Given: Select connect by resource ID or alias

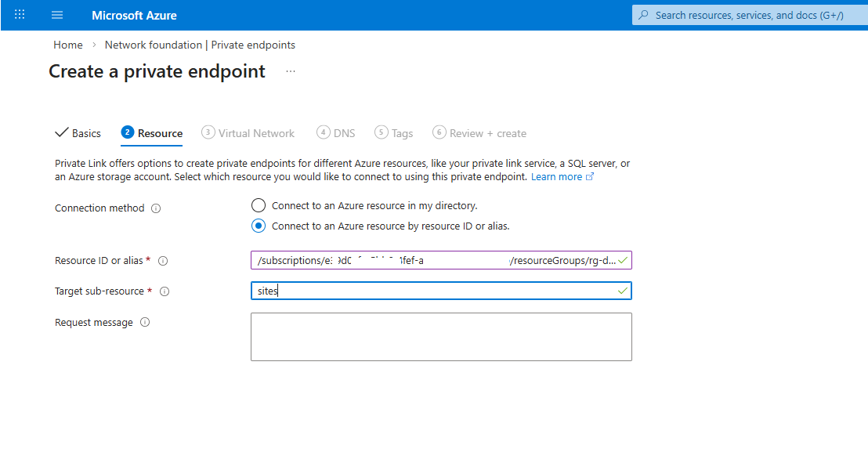Looking at the screenshot, I should (x=259, y=225).
